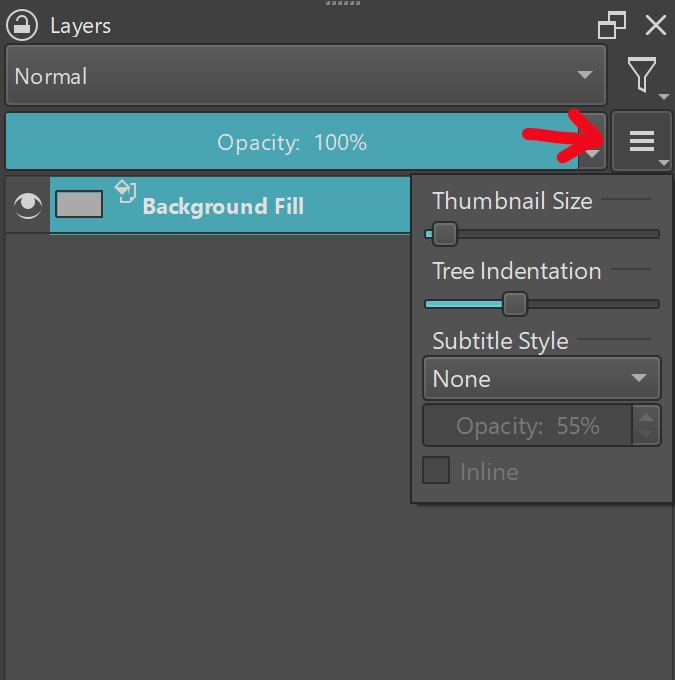This screenshot has height=680, width=675.
Task: Click the hamburger view options button
Action: [642, 142]
